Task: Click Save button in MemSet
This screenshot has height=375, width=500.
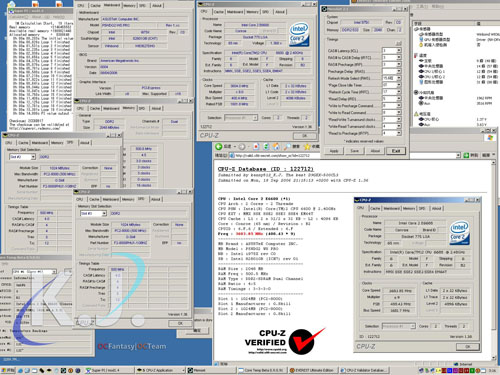Action: [355, 151]
